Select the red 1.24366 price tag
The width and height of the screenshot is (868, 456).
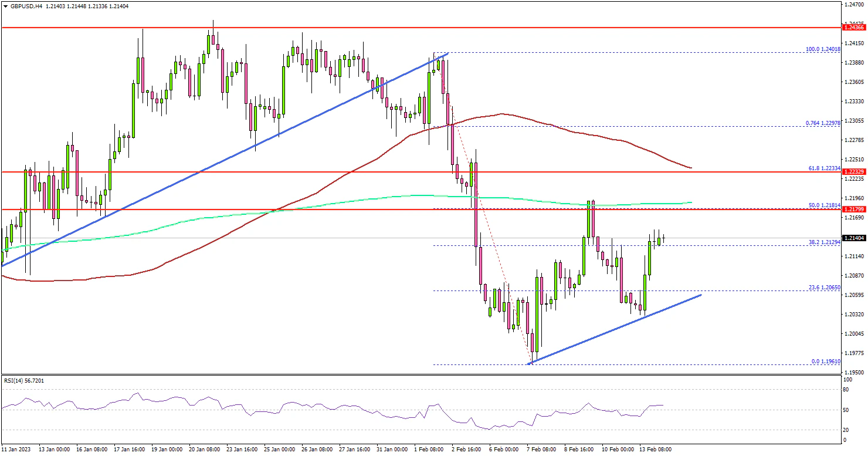853,27
